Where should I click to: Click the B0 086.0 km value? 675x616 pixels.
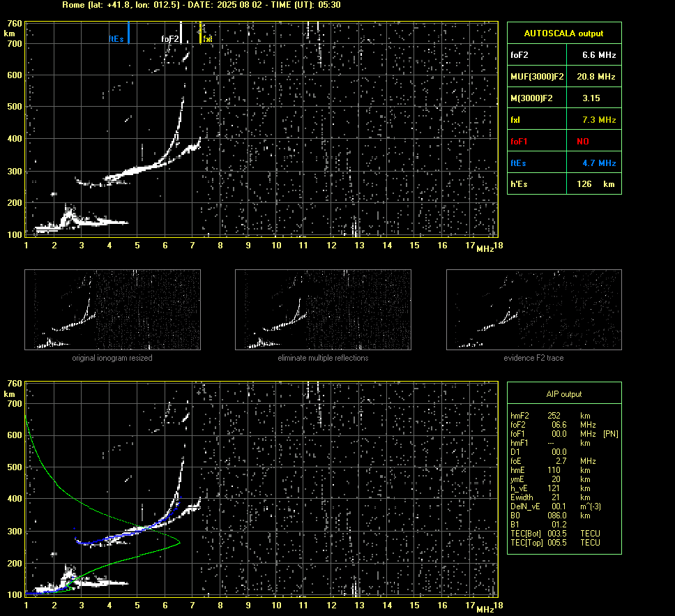pos(557,516)
